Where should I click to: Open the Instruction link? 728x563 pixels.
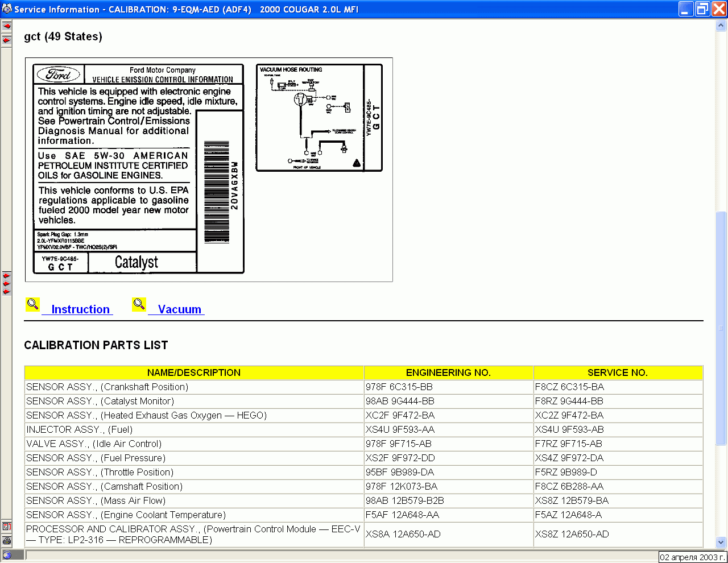[x=80, y=309]
